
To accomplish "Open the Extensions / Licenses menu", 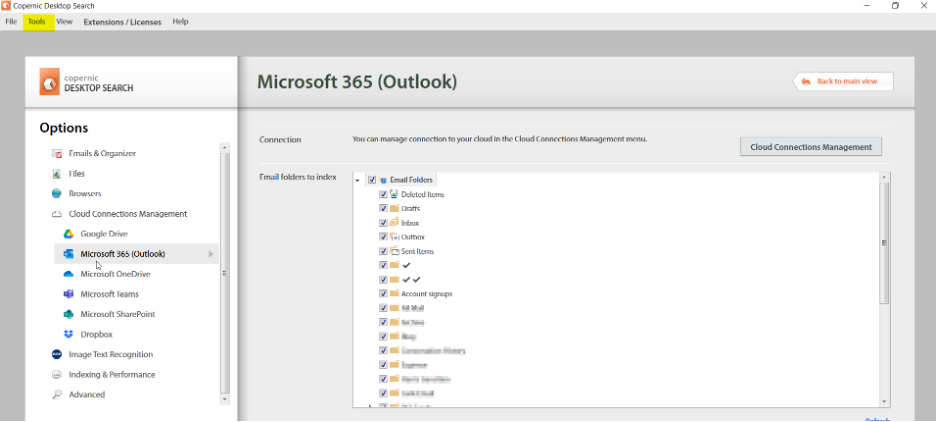I will tap(122, 22).
